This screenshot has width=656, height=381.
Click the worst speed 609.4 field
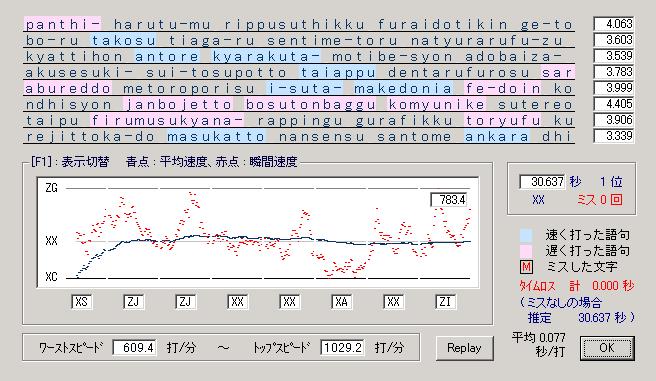point(135,348)
